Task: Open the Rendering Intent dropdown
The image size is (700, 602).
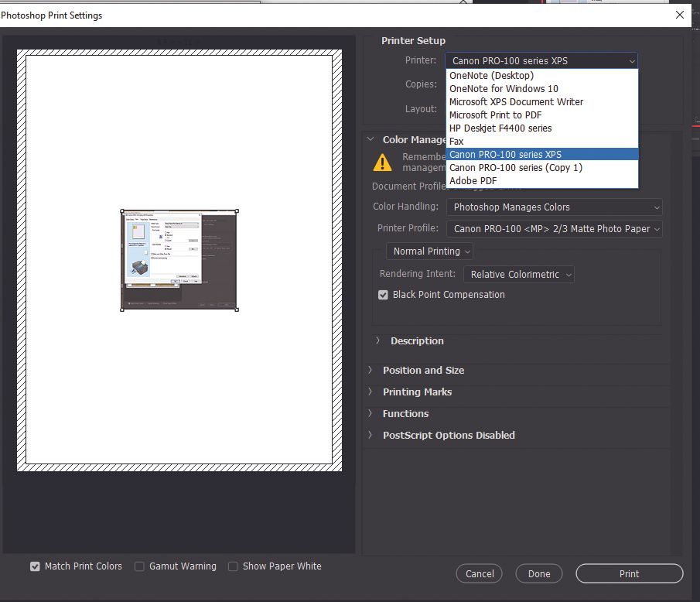Action: (518, 274)
